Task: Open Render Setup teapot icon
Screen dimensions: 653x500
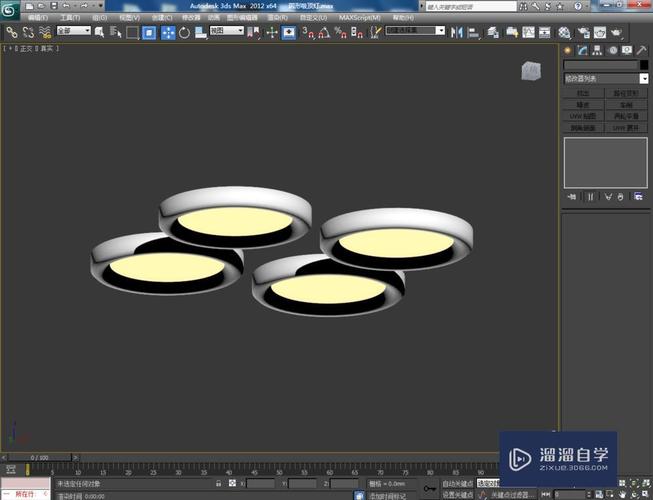Action: tap(584, 32)
